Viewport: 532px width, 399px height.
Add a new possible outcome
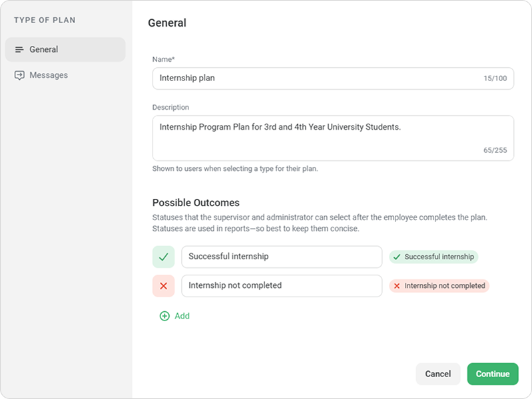[174, 316]
